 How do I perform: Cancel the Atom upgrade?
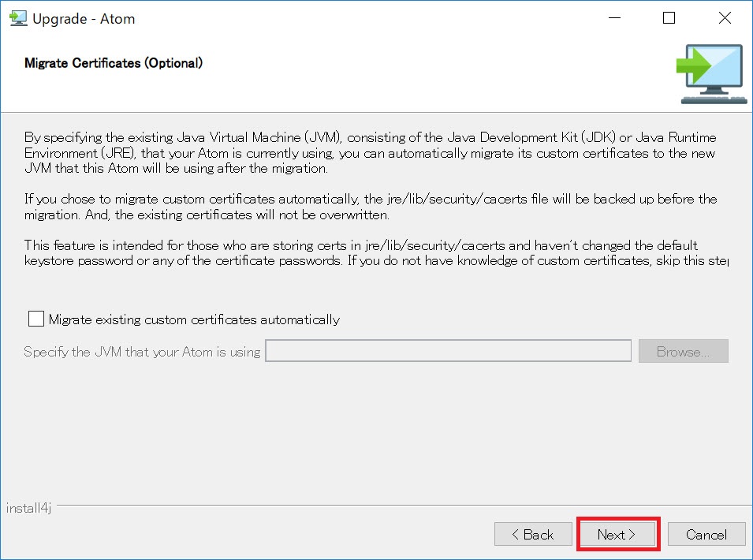coord(706,534)
